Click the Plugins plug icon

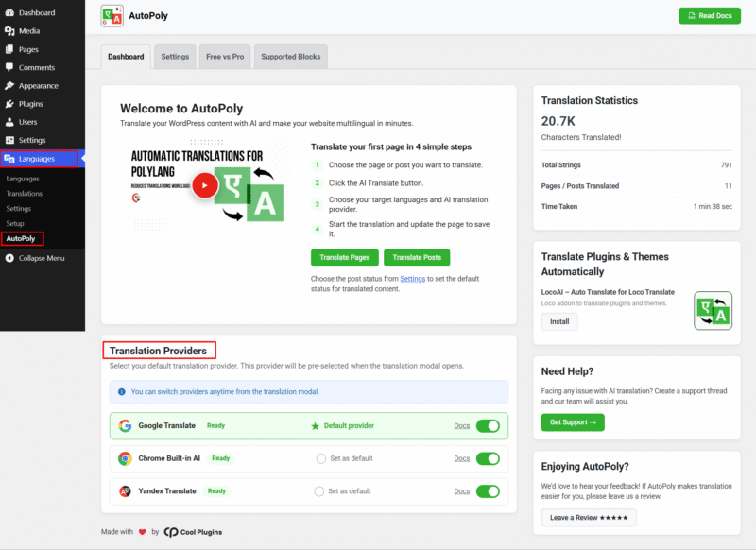[9, 104]
